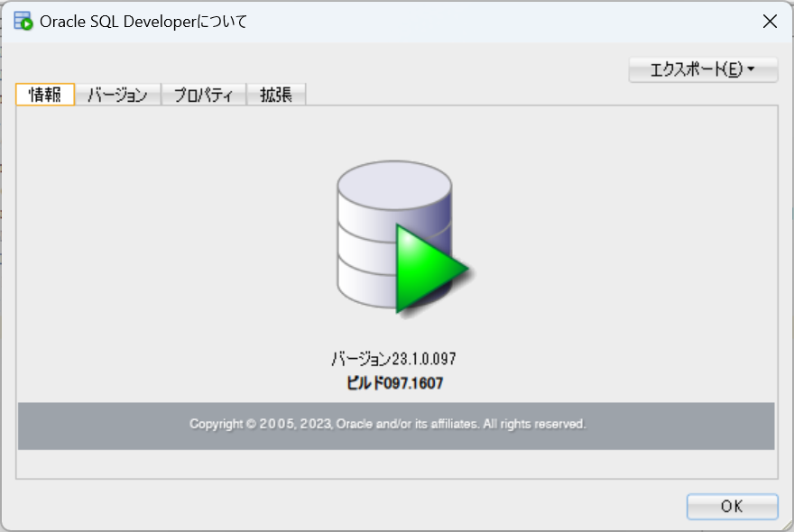Click the application icon beside the dialog title
The height and width of the screenshot is (532, 794).
pos(22,20)
